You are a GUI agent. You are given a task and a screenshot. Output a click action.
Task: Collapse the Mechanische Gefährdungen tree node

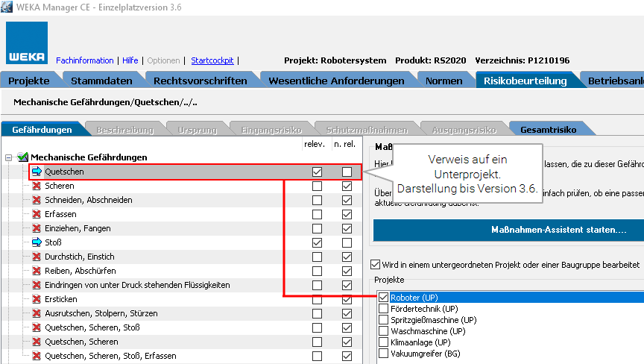(x=8, y=158)
